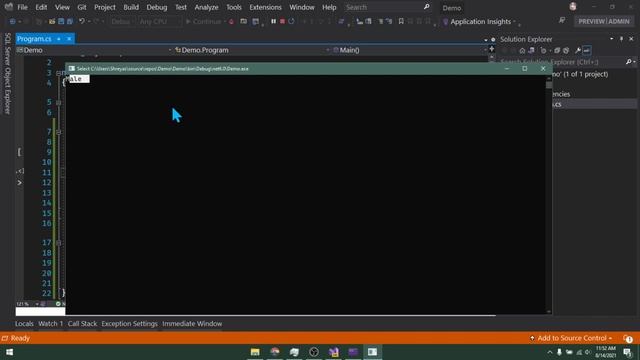The height and width of the screenshot is (360, 640).
Task: Click the Solution Explorer Home icon
Action: 522,51
